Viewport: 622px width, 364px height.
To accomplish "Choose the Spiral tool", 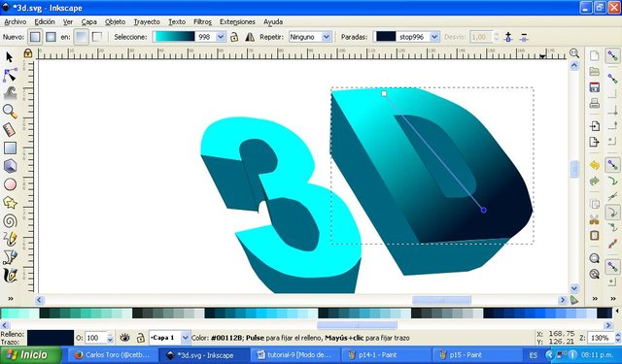I will click(x=10, y=221).
